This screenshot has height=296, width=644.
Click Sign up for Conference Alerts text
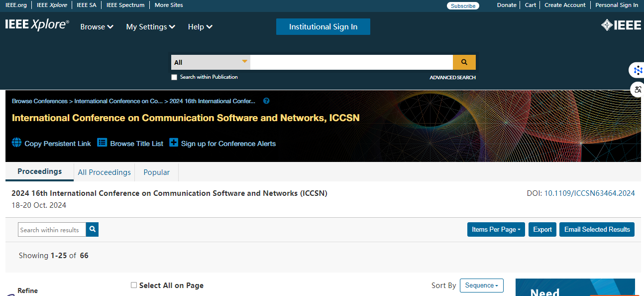click(x=228, y=144)
